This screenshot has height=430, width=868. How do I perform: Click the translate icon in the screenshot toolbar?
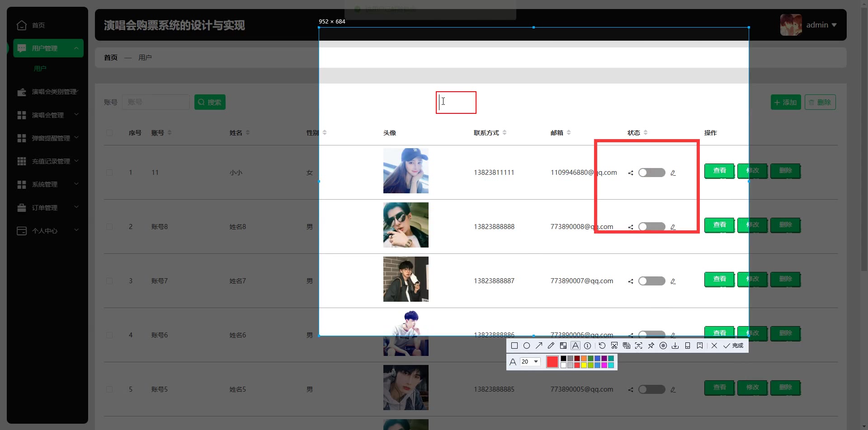click(627, 346)
